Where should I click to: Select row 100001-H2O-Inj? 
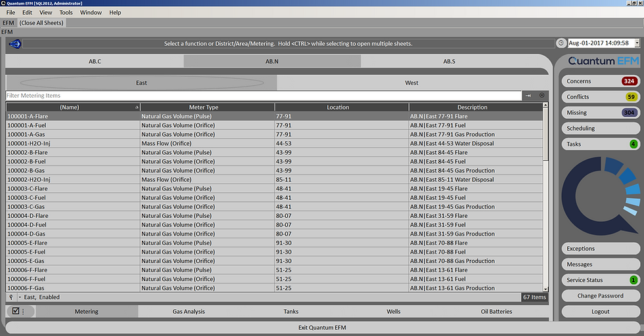(274, 143)
